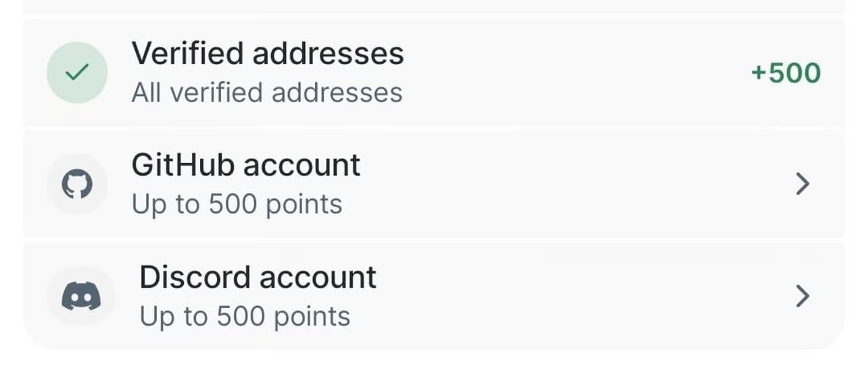Open the "Discord account" title
This screenshot has width=868, height=385.
point(258,278)
